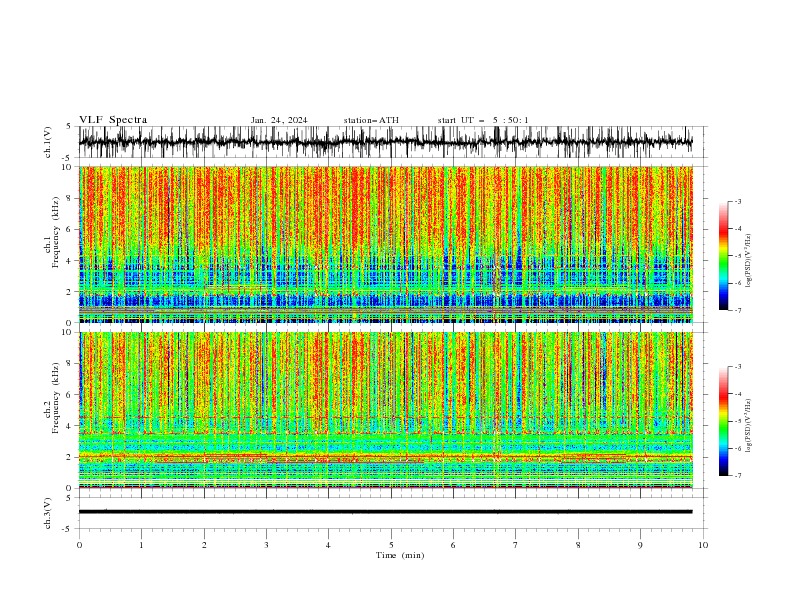Click the "-3" label on lower color bar
The image size is (792, 612).
click(x=738, y=367)
